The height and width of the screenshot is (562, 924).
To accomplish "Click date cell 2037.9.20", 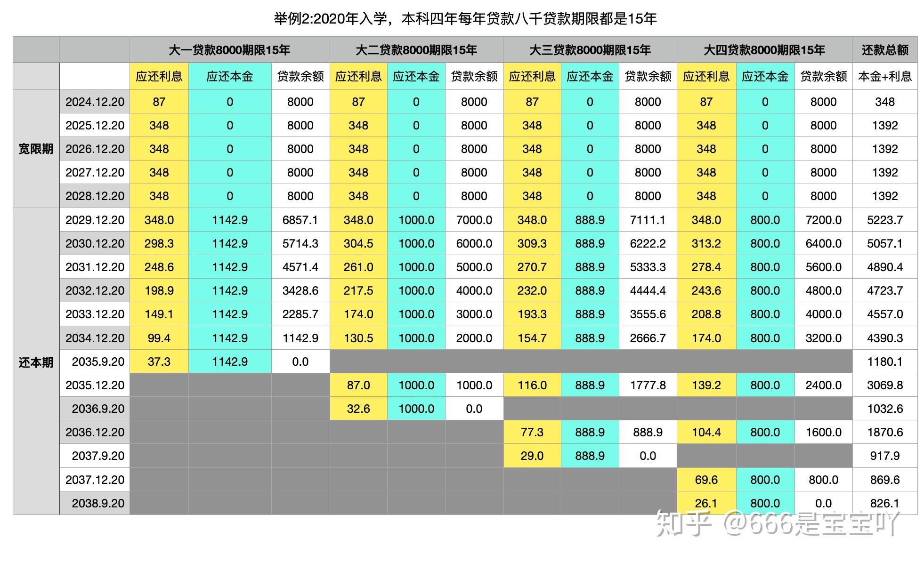I will [x=95, y=456].
